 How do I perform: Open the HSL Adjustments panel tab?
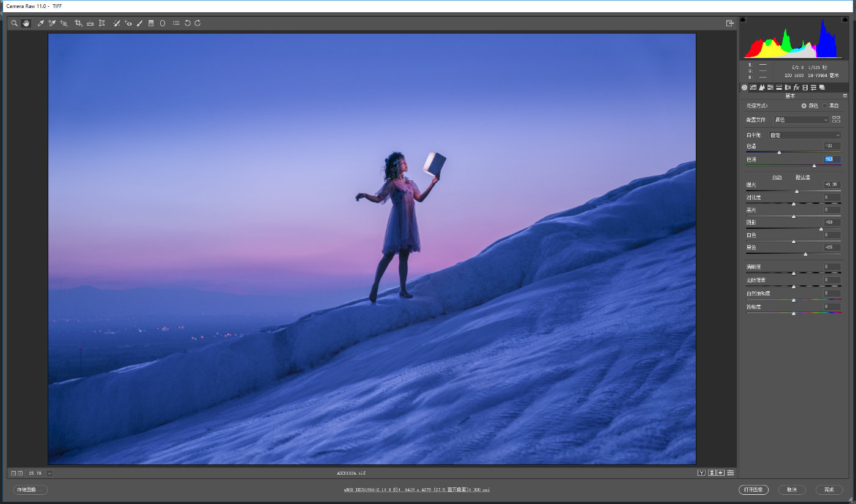770,87
